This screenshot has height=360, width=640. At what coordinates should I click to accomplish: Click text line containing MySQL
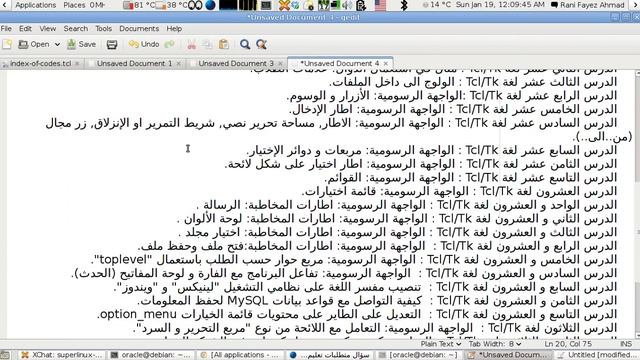click(x=377, y=301)
